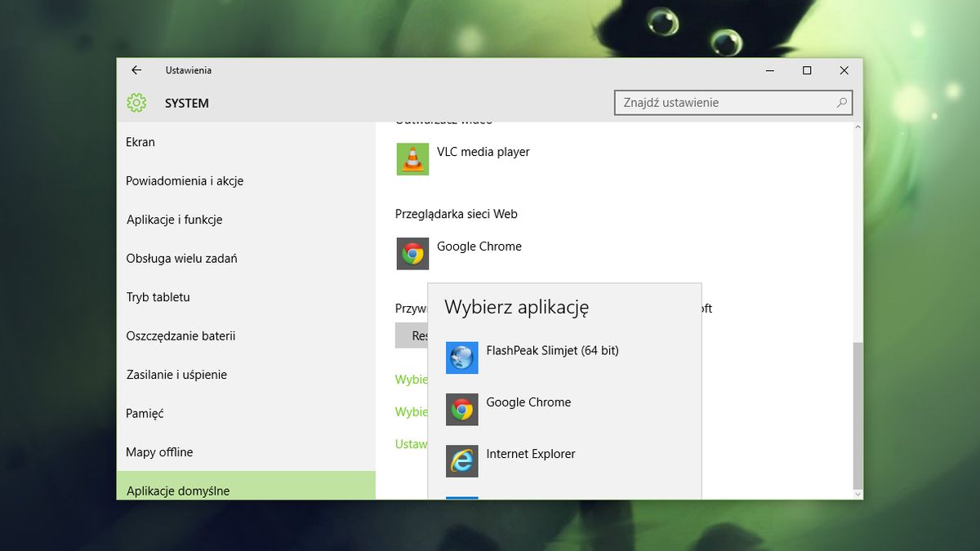Click the Znajdź ustawienie search field
The width and height of the screenshot is (980, 551).
(x=733, y=103)
